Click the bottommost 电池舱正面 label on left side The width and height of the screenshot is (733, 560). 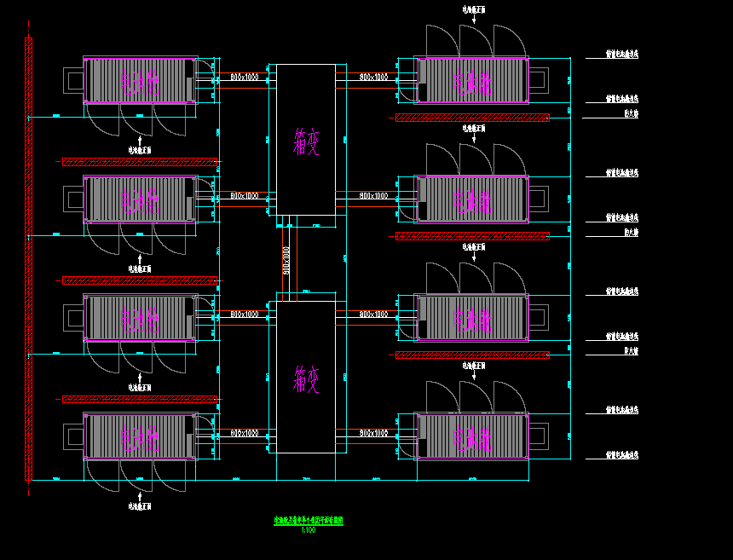[x=140, y=506]
